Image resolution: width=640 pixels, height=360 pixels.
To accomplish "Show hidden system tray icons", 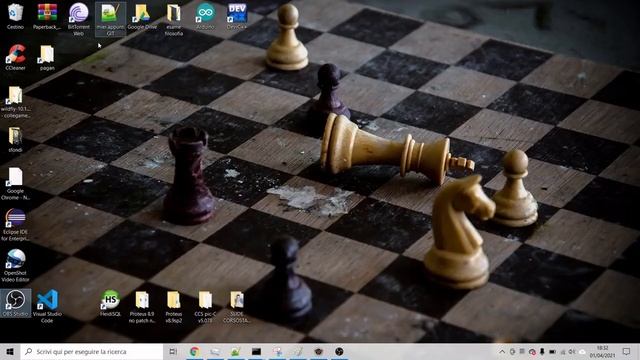I will click(x=502, y=351).
